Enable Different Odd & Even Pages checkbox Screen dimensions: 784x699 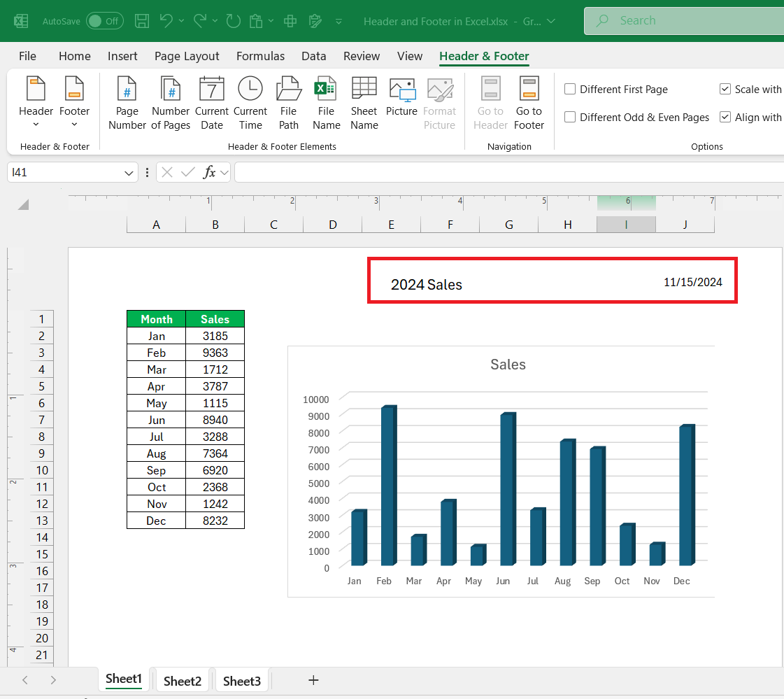569,117
